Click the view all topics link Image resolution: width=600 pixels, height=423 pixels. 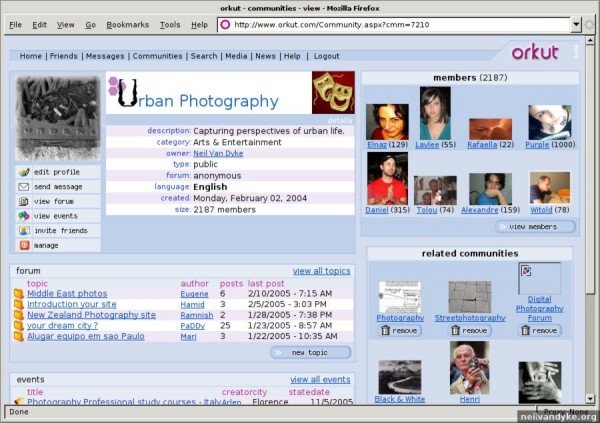click(321, 271)
